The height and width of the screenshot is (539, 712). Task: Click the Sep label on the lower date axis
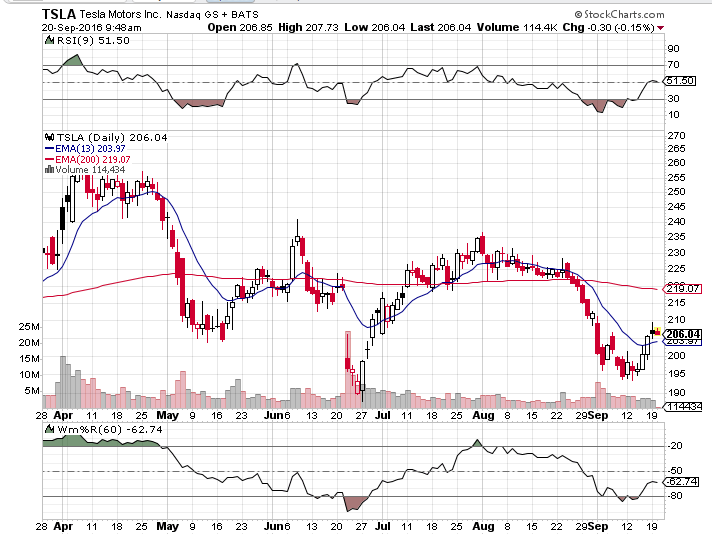point(598,526)
